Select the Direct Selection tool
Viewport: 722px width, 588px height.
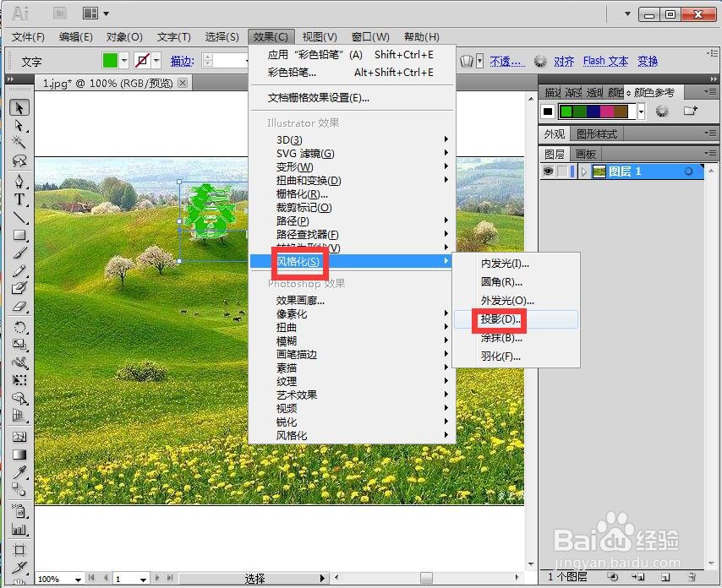tap(19, 126)
